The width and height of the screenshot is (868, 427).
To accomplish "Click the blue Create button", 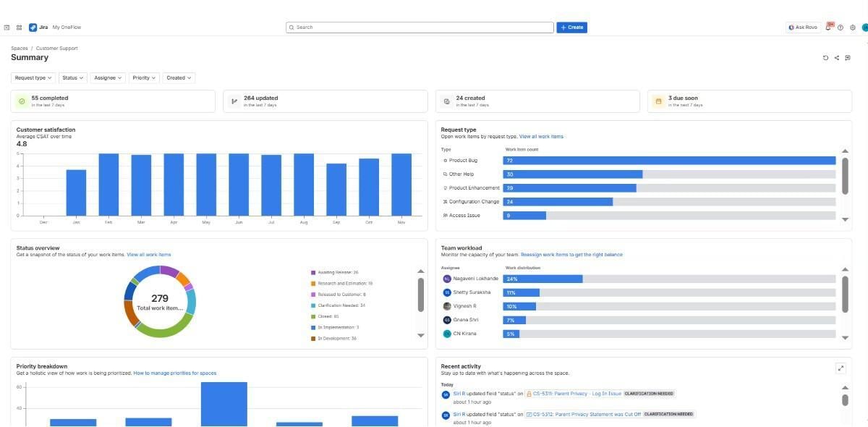I will [571, 28].
